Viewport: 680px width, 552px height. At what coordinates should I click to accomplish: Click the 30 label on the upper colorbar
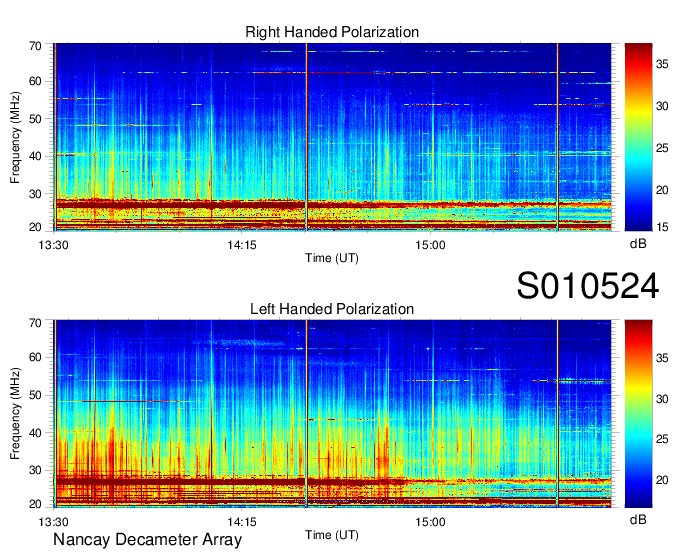pyautogui.click(x=662, y=106)
